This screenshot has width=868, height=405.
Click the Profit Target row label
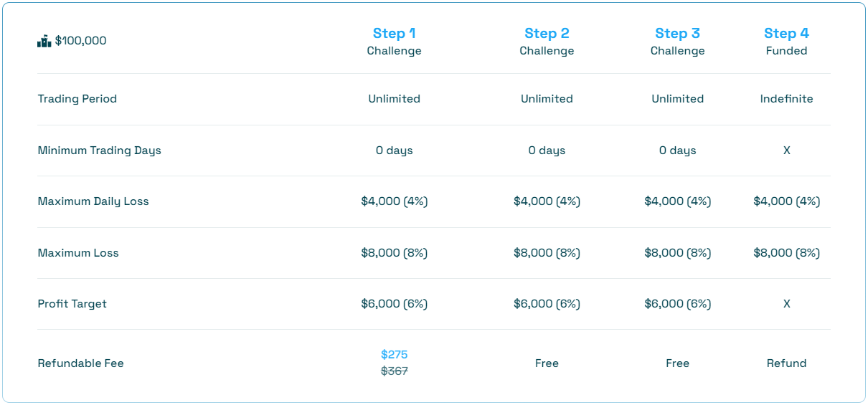72,304
